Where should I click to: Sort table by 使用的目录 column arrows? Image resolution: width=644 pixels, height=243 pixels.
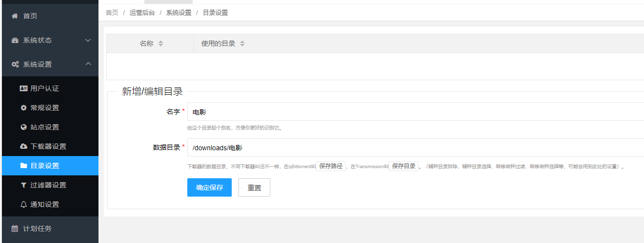point(242,43)
